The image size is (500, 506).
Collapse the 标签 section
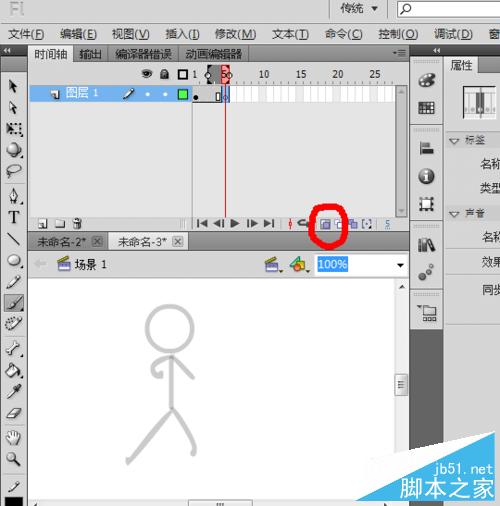(x=454, y=141)
